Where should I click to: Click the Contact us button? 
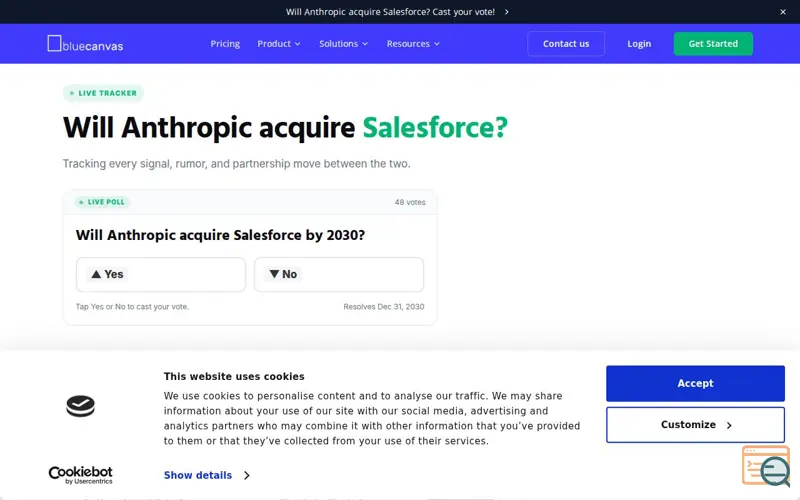(x=566, y=44)
